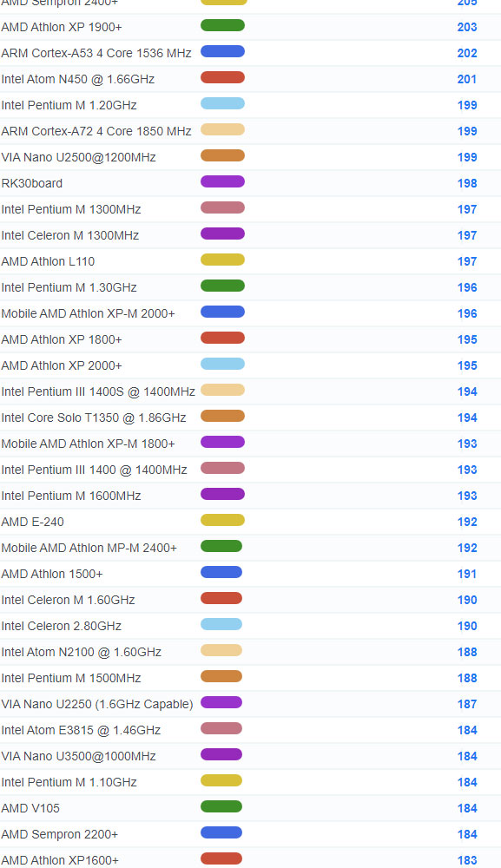This screenshot has height=868, width=501.
Task: Click score 195 for AMD Athlon XP 1800+
Action: [467, 339]
